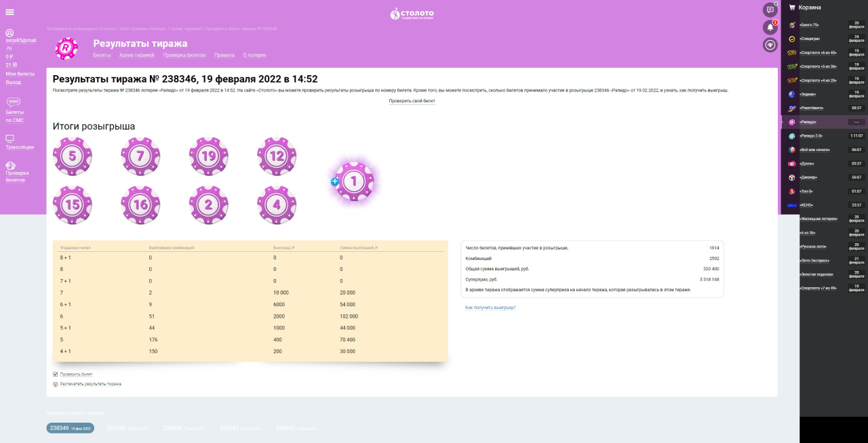Open the chat messages icon
868x443 pixels.
[x=770, y=10]
